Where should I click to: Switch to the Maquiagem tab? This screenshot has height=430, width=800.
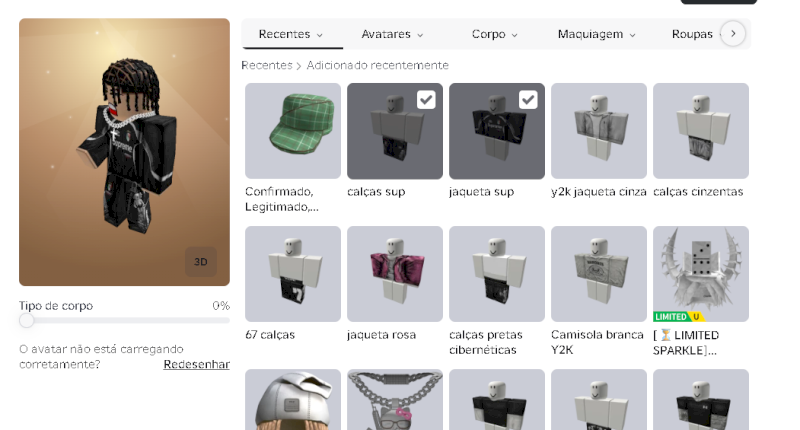click(596, 34)
